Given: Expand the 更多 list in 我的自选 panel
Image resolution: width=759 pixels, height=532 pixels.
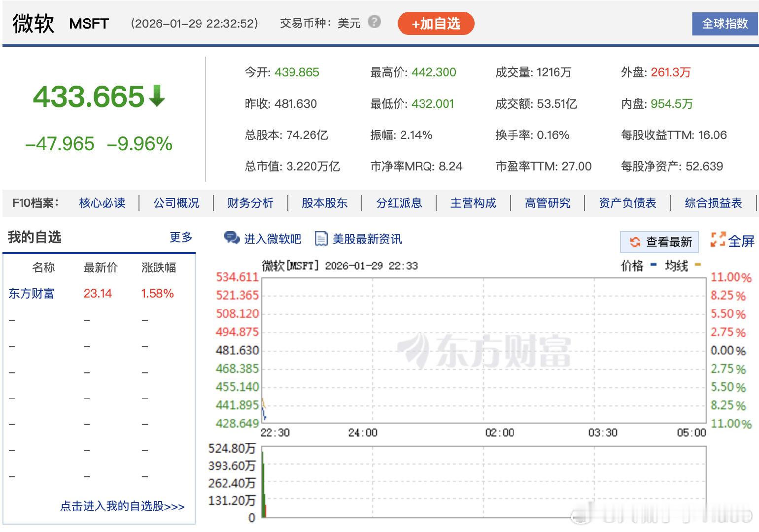Looking at the screenshot, I should 181,237.
